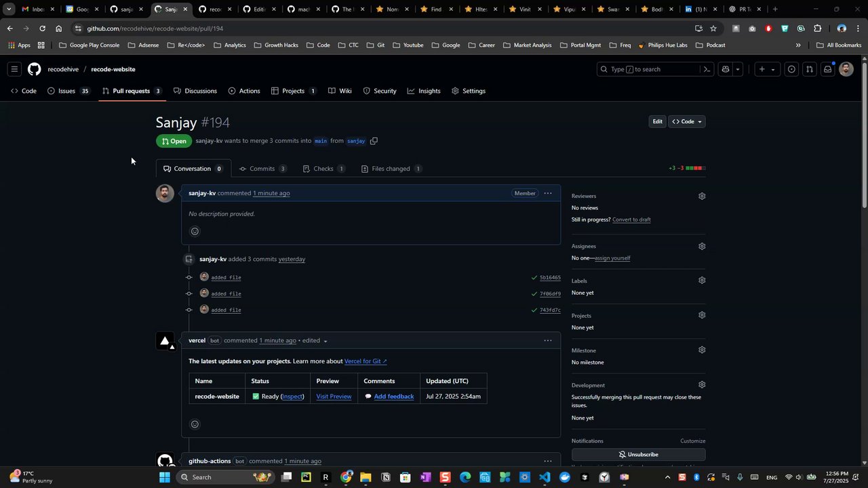Open Reviewers settings gear

(702, 196)
